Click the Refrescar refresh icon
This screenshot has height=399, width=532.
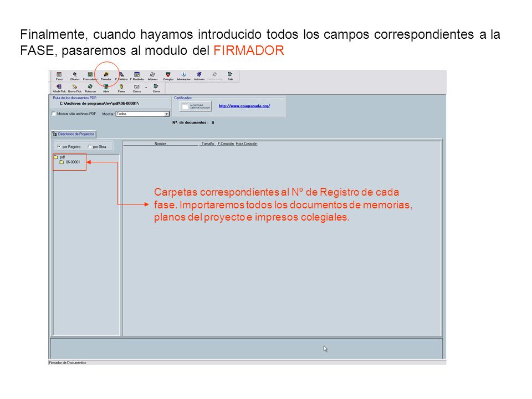click(90, 88)
